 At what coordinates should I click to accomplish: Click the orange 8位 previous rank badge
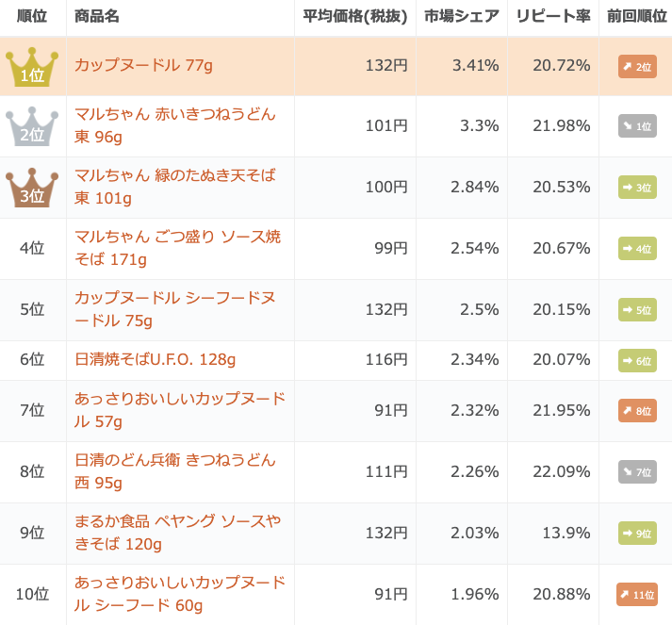point(637,411)
